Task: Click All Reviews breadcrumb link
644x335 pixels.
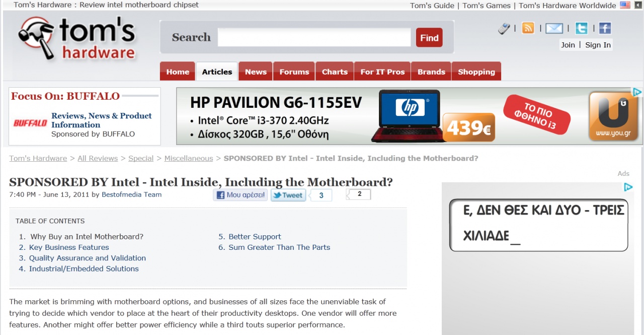Action: pos(98,158)
